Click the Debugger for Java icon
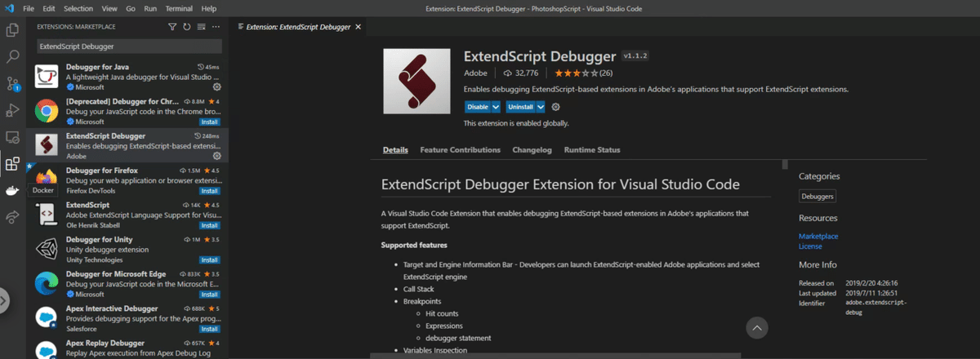The image size is (980, 359). [x=46, y=77]
